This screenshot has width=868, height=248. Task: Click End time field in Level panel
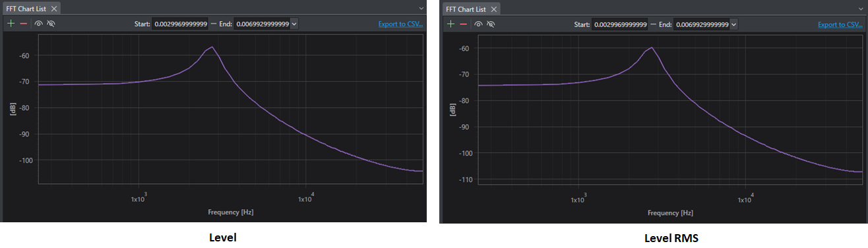261,24
